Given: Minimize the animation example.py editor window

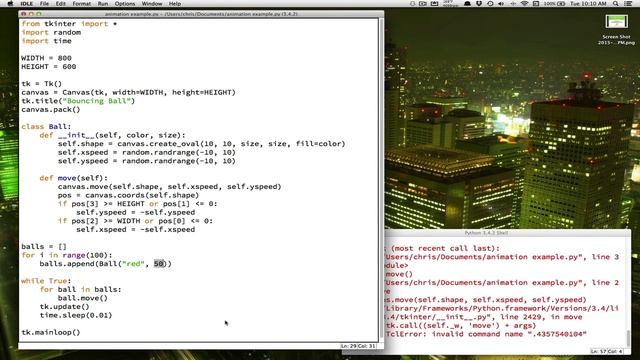Looking at the screenshot, I should pyautogui.click(x=31, y=14).
